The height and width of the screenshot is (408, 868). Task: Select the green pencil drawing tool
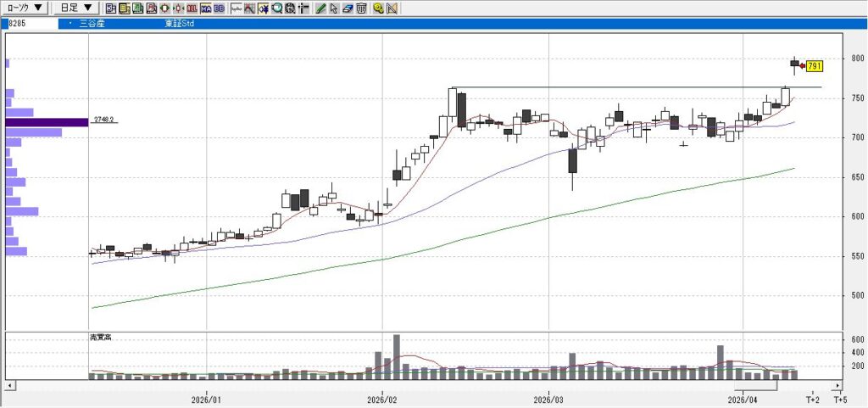(x=320, y=9)
